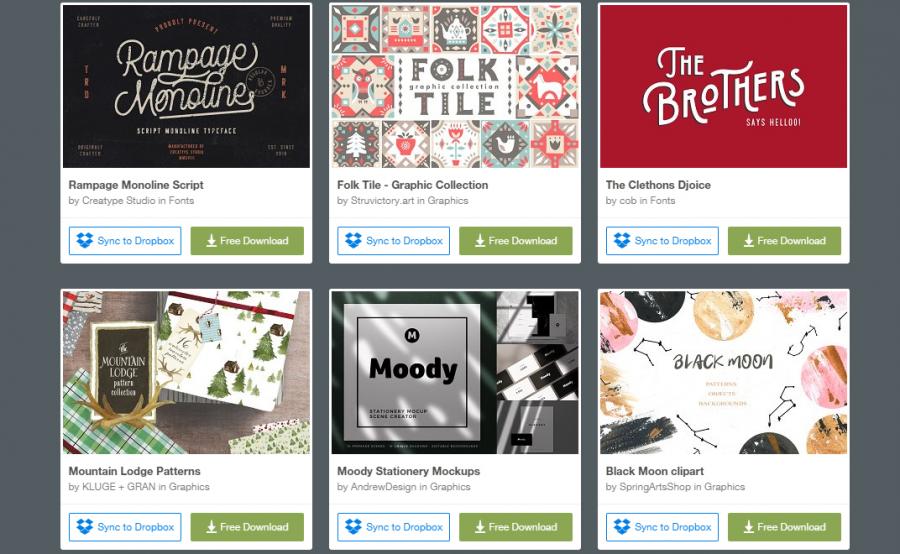
Task: Open the Rampage Monoline Script preview image
Action: tap(186, 86)
